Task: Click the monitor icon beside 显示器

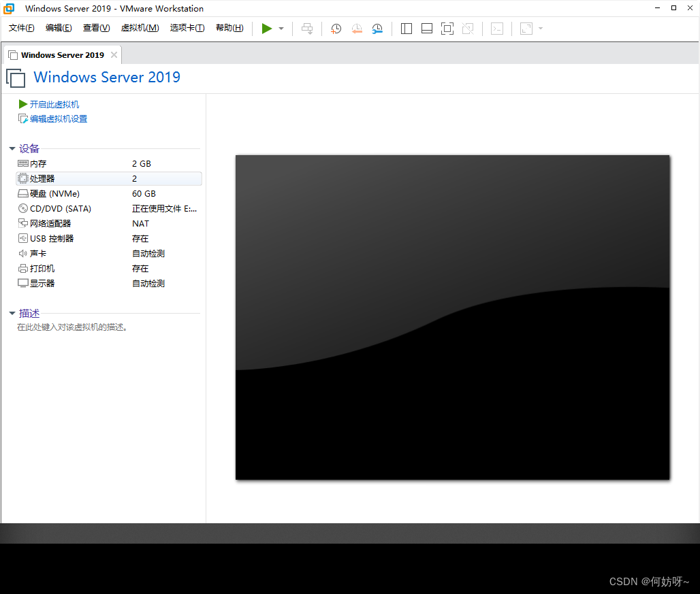Action: pyautogui.click(x=22, y=283)
